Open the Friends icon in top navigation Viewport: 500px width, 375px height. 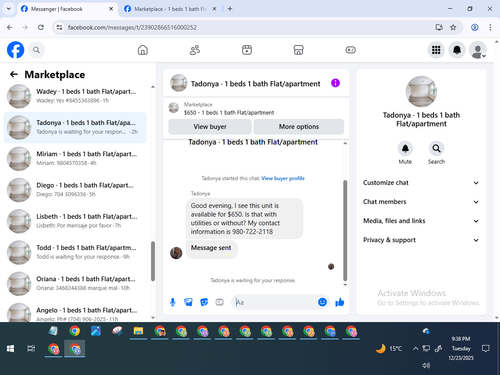click(x=195, y=50)
